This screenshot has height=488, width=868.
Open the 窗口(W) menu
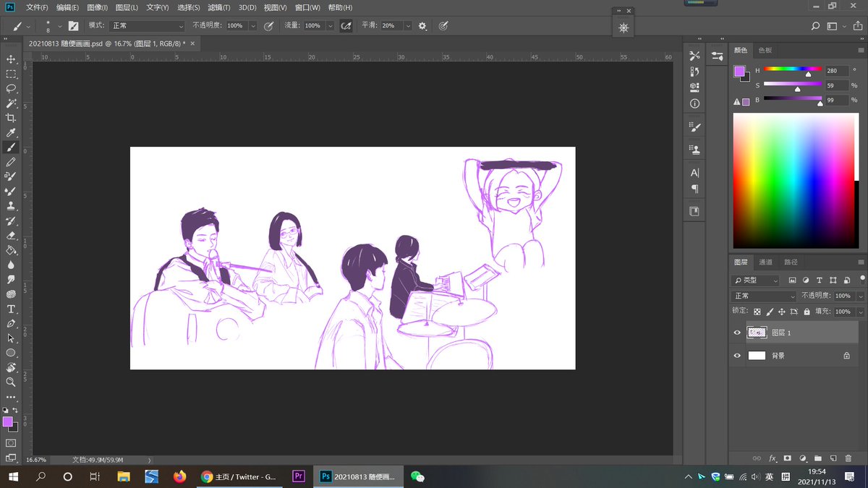(x=309, y=7)
